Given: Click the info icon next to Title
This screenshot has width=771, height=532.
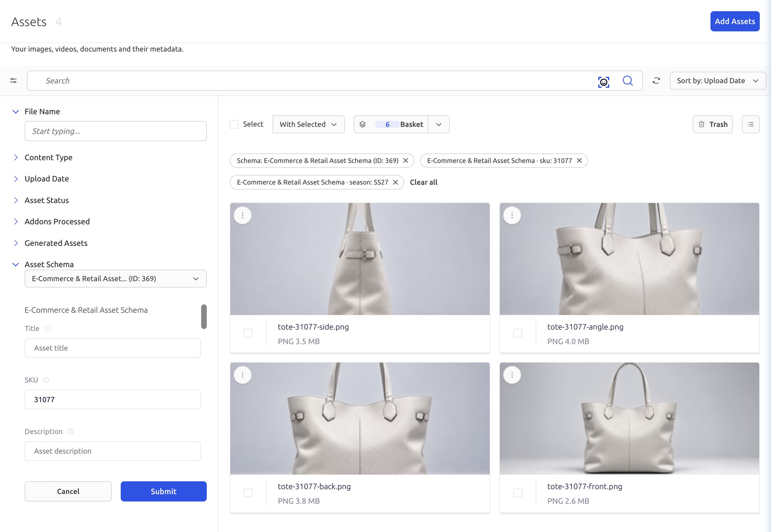Looking at the screenshot, I should click(48, 329).
